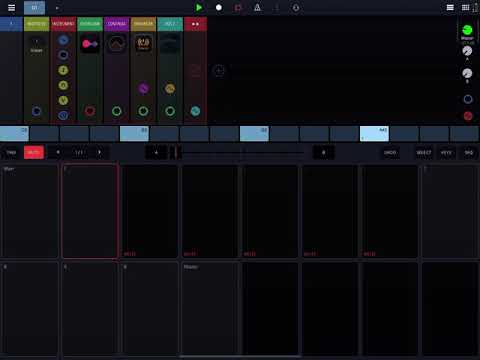Click the bottom blue port in the red module
The image size is (480, 360).
[63, 115]
